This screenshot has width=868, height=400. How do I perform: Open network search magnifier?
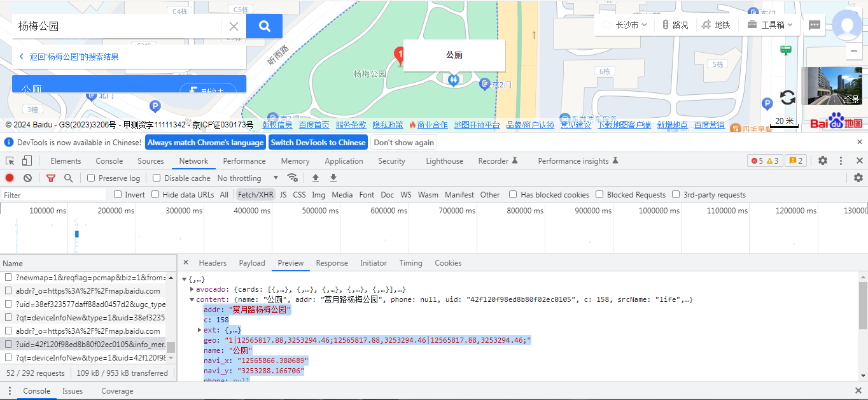point(68,178)
